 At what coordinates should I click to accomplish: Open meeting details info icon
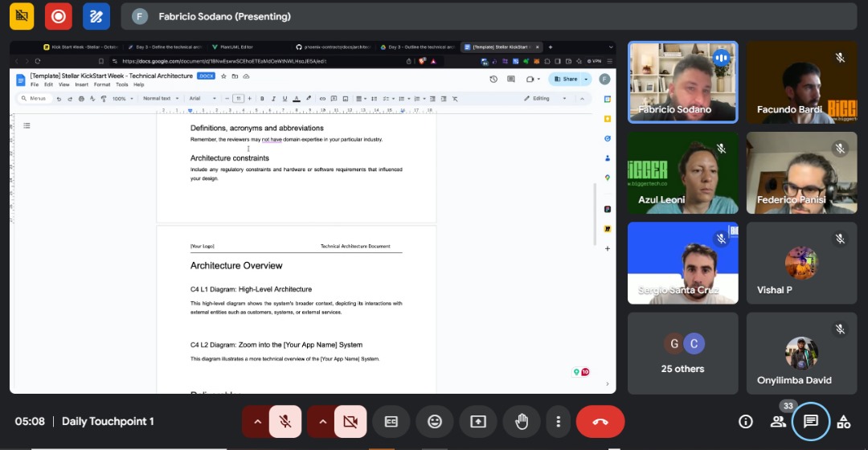[x=746, y=422]
